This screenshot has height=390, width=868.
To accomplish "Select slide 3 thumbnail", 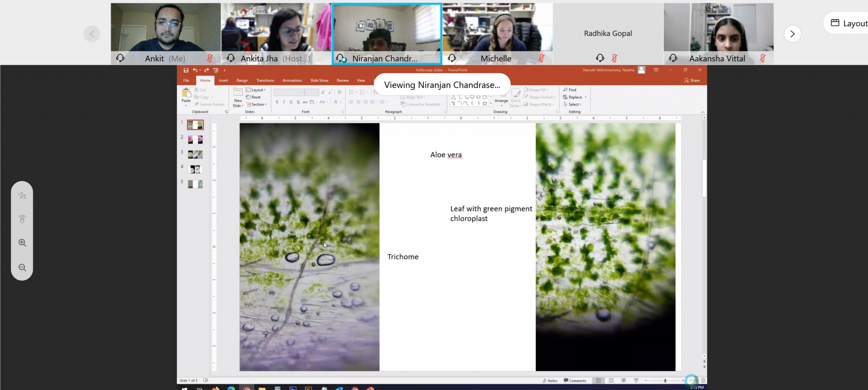I will pos(195,155).
